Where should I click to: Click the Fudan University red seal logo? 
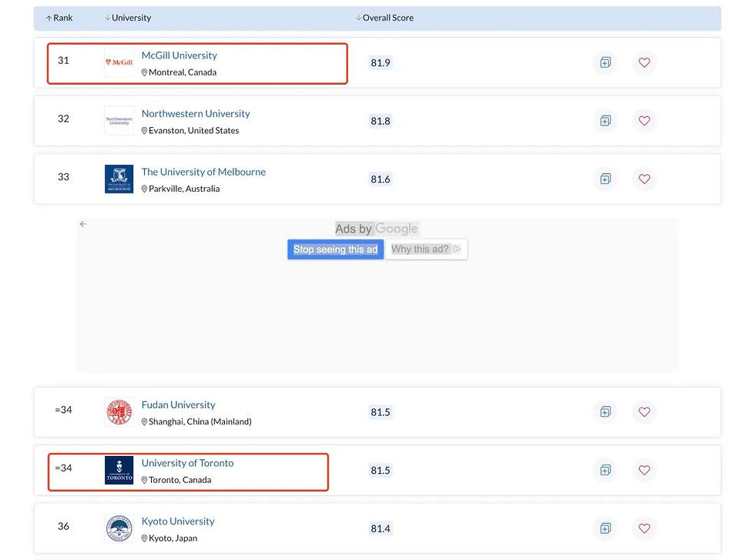click(119, 411)
